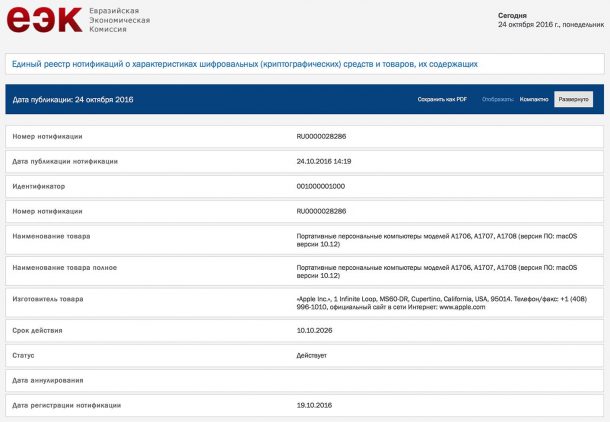The image size is (610, 422).
Task: Click the expiry date value 10.10.2026
Action: 315,330
